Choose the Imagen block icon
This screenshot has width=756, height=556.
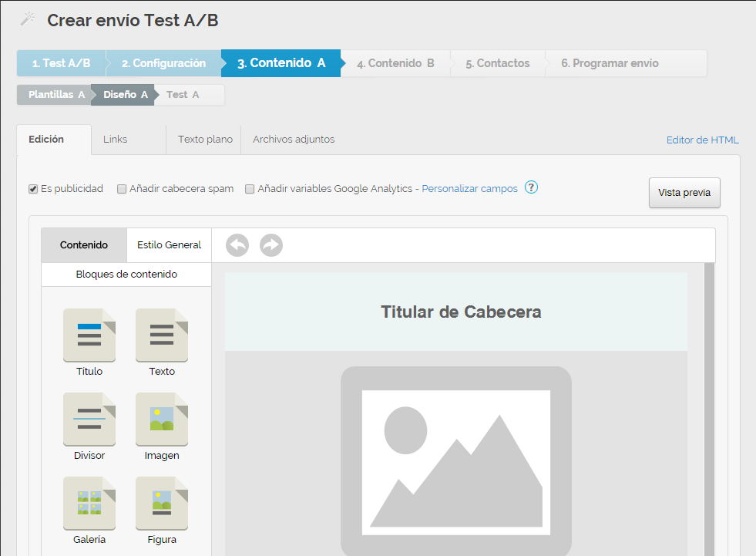[x=162, y=419]
